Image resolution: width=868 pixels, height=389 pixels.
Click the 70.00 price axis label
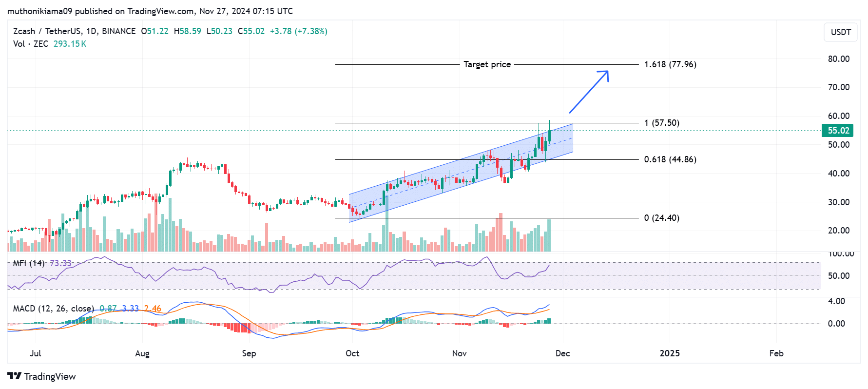[x=839, y=87]
